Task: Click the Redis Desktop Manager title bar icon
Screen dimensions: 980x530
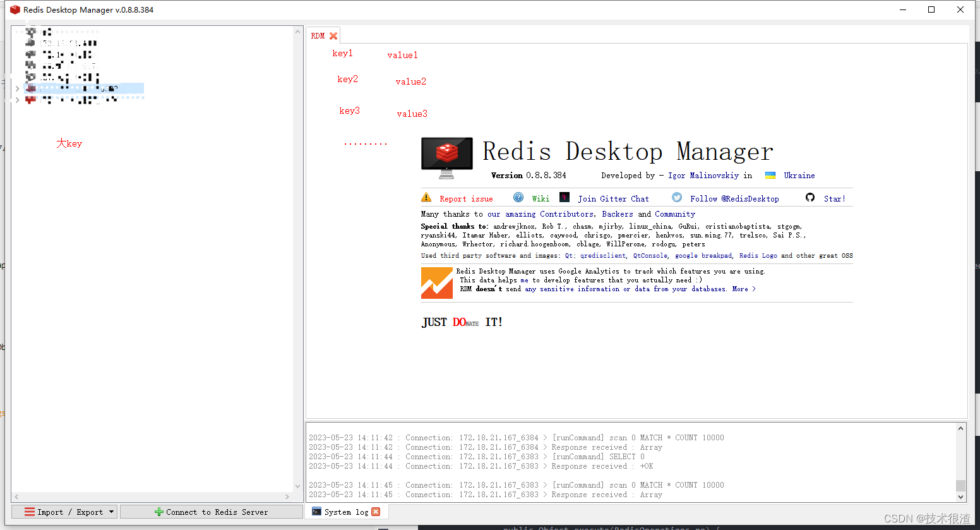Action: tap(15, 9)
